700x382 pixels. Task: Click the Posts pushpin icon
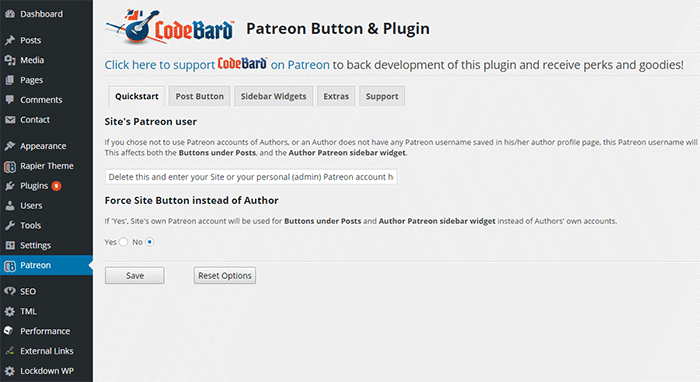point(10,40)
